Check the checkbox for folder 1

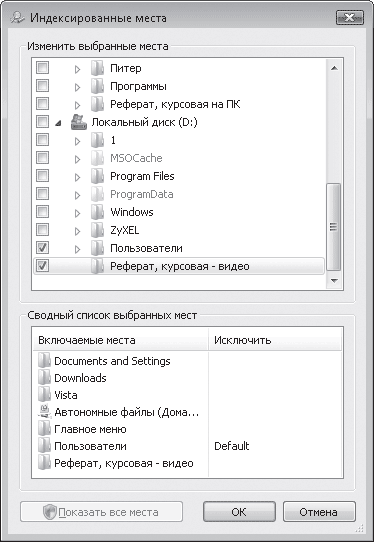click(43, 139)
